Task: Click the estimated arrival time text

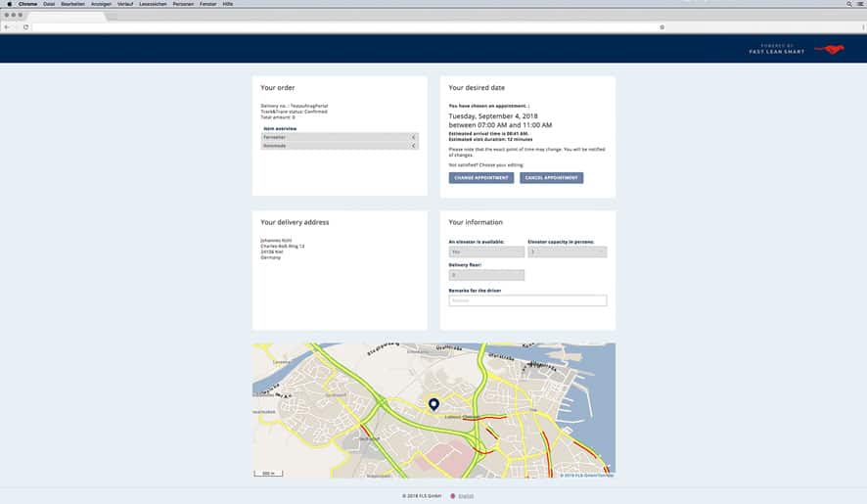Action: [489, 134]
